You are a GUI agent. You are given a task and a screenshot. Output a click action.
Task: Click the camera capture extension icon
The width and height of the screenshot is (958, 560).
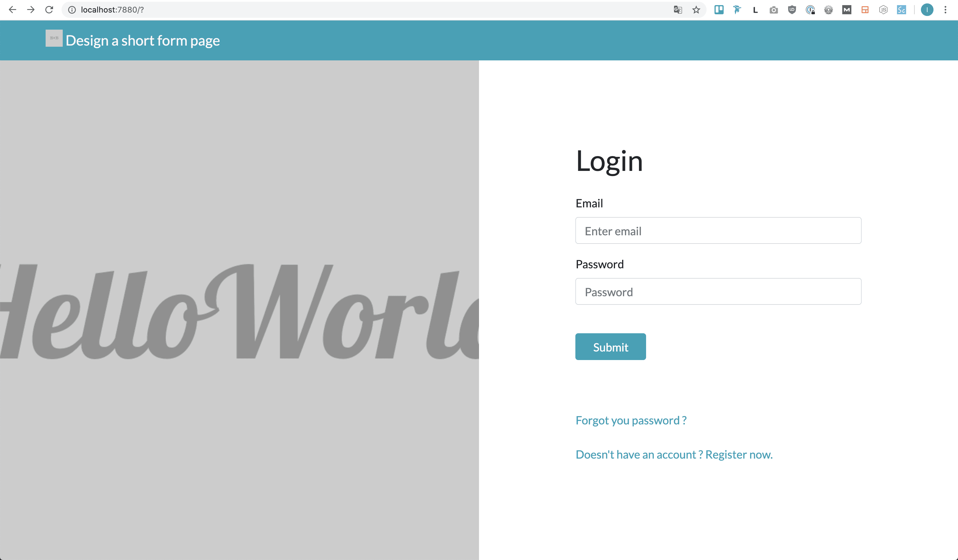(774, 9)
